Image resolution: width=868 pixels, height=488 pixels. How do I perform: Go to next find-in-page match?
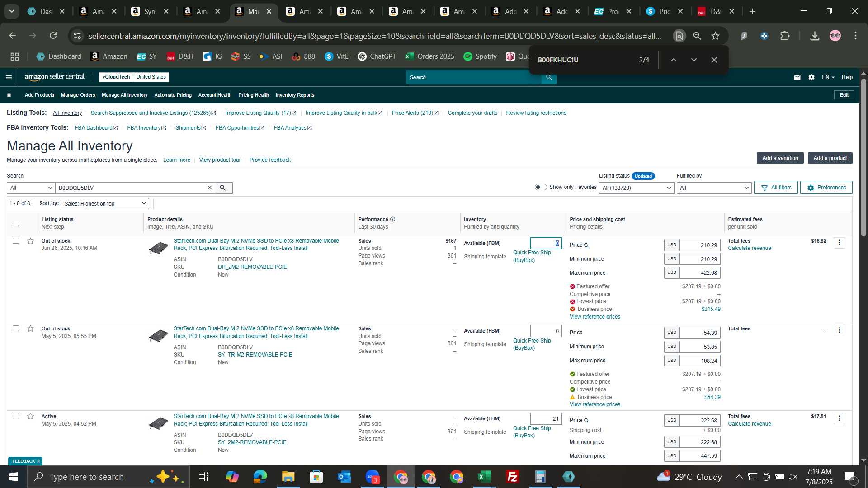click(694, 60)
